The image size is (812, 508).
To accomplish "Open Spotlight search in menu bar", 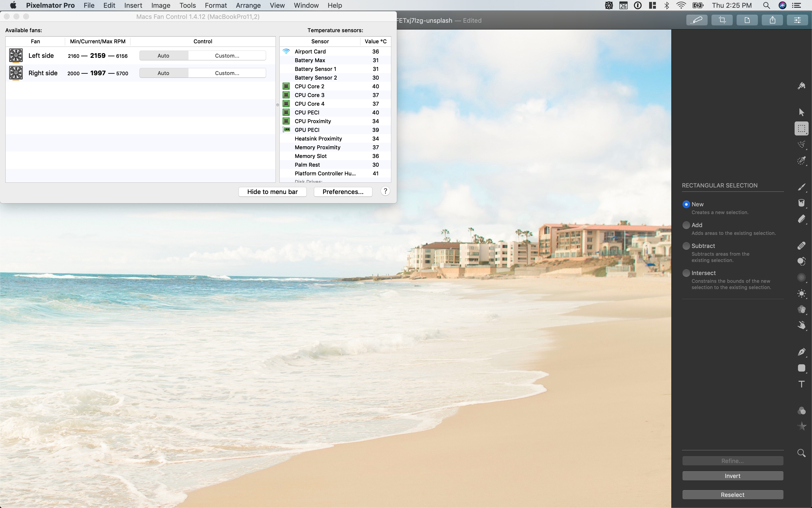I will pyautogui.click(x=766, y=5).
